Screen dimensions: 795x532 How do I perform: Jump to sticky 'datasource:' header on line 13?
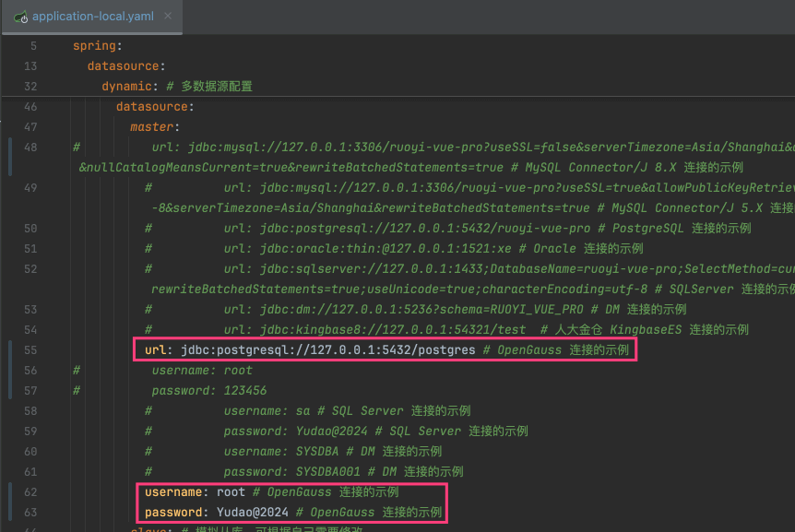[125, 65]
